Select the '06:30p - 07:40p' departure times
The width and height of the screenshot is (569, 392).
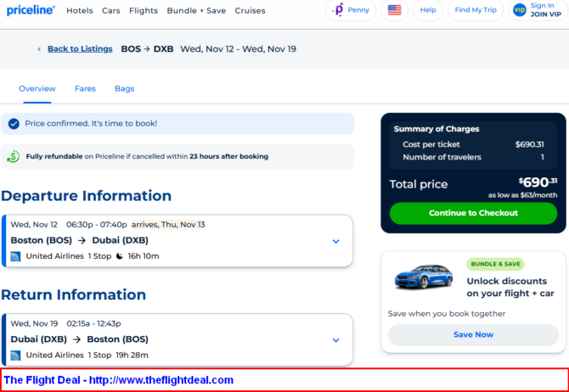point(97,225)
